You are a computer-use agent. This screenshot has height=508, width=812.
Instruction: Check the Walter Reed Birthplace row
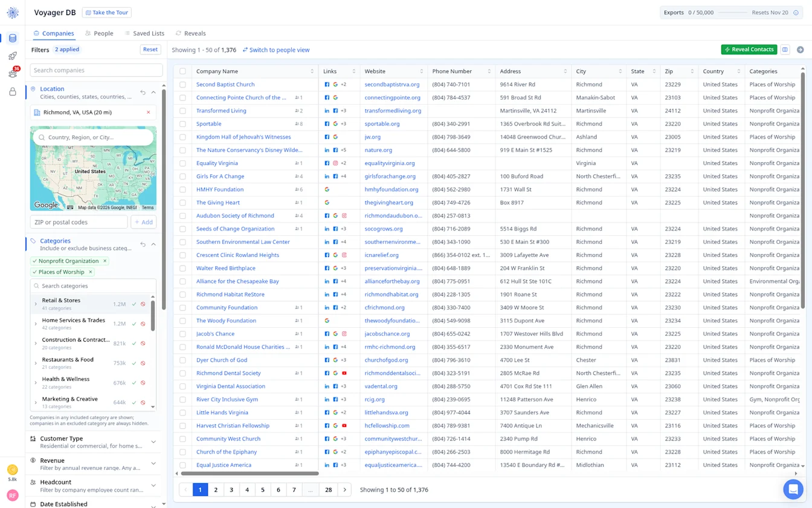tap(182, 268)
